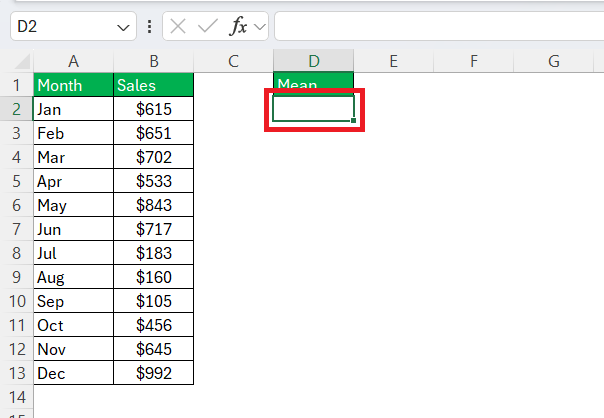The width and height of the screenshot is (604, 418).
Task: Click the Cancel (X) icon in formula bar
Action: (x=178, y=27)
